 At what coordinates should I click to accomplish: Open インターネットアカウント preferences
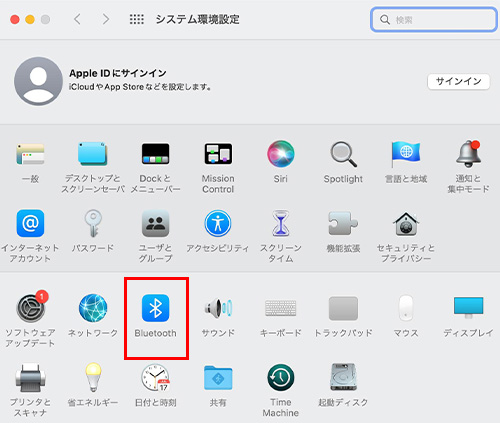pyautogui.click(x=30, y=223)
